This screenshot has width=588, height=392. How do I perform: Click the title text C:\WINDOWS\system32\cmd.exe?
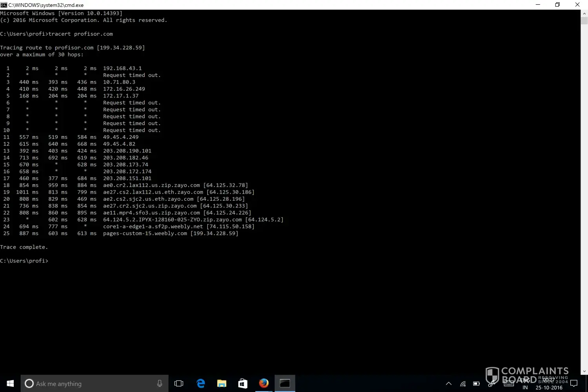[46, 5]
